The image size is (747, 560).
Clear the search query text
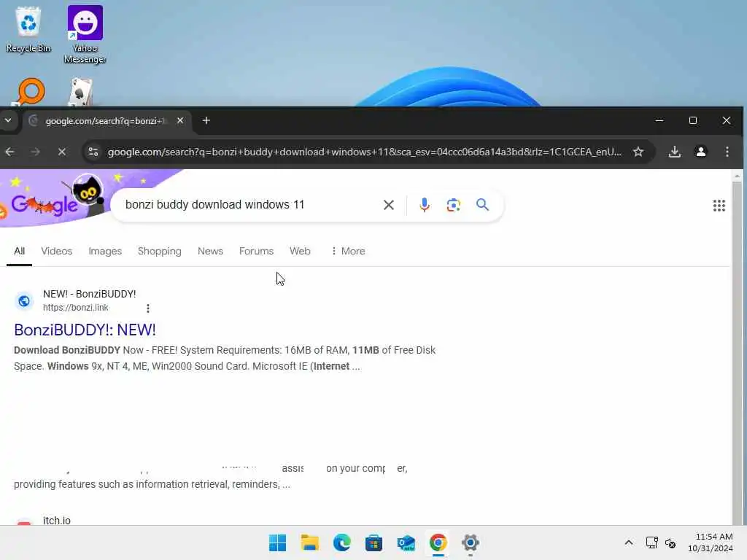[389, 205]
